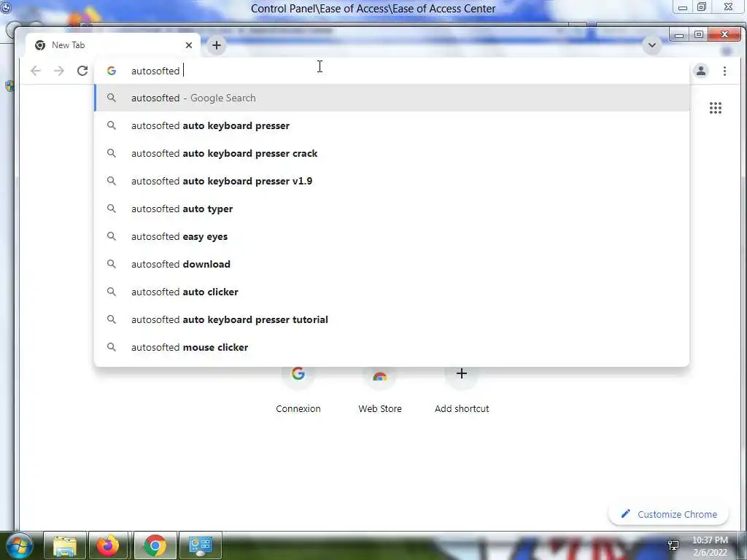Choose 'auto keyboard presser v1.9' suggestion
This screenshot has height=560, width=747.
(392, 181)
